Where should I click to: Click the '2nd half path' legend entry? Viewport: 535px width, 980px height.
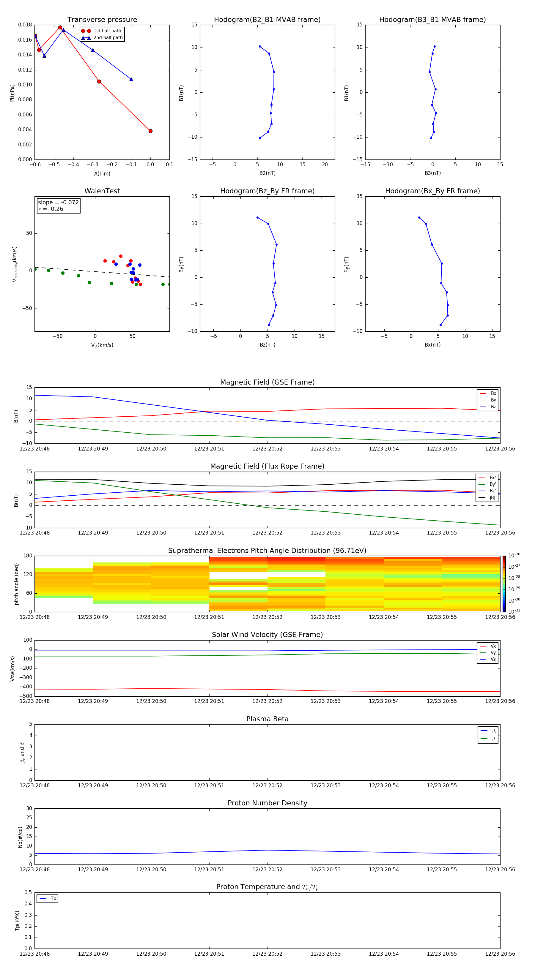[102, 38]
